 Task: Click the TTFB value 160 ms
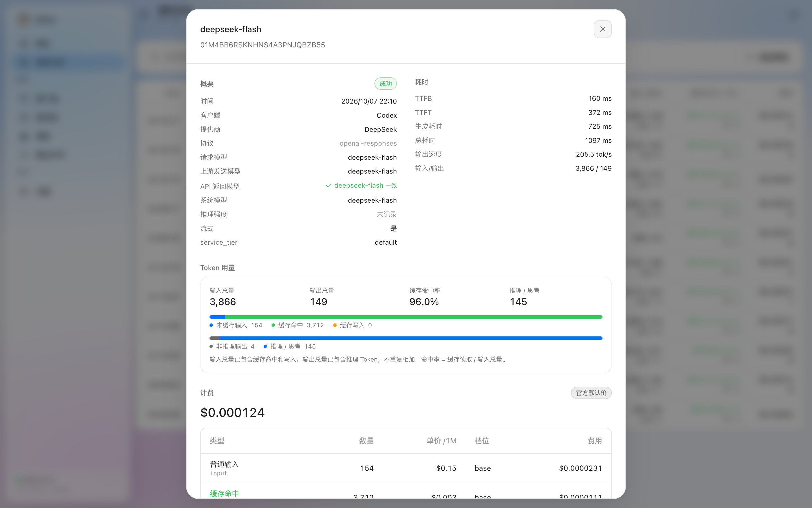tap(600, 98)
